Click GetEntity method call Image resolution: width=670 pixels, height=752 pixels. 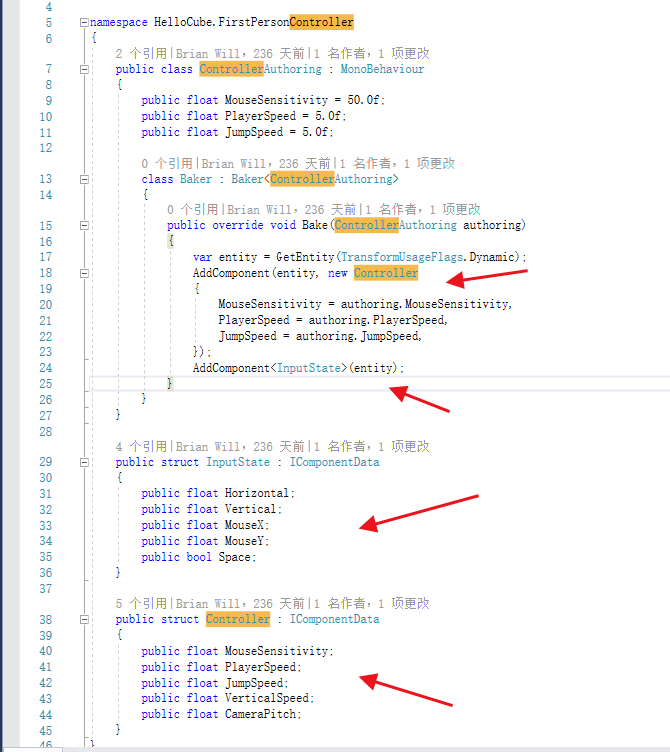coord(305,257)
